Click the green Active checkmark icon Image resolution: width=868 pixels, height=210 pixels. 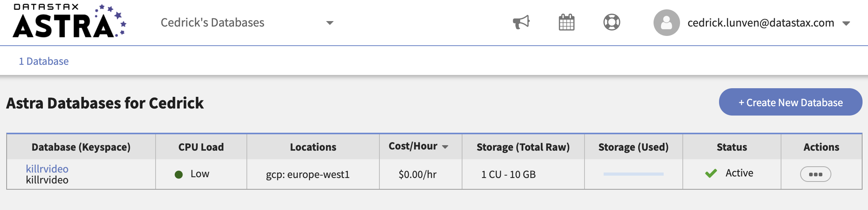click(711, 173)
